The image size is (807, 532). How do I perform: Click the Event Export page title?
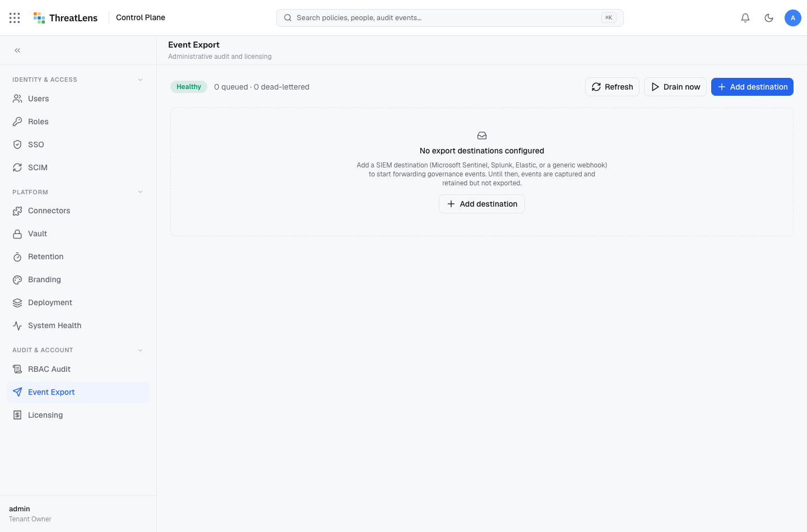194,45
